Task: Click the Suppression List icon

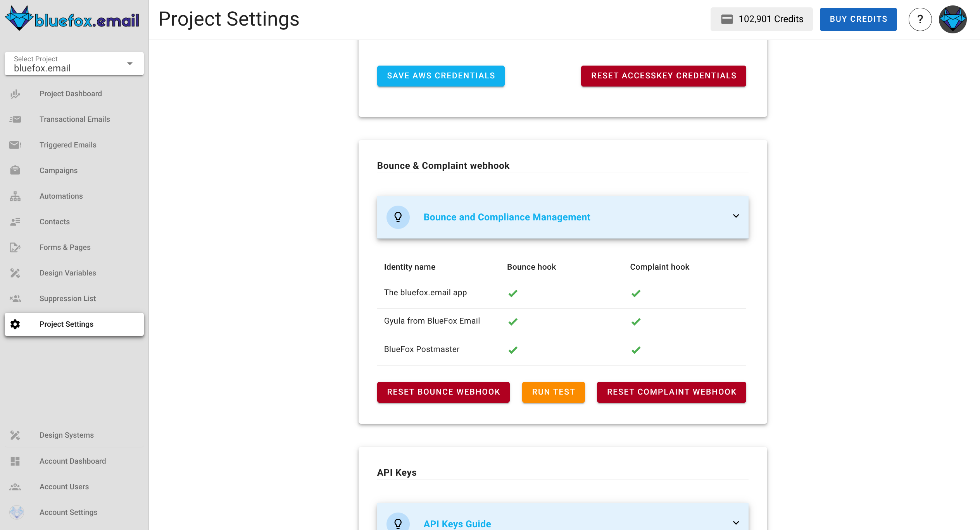Action: point(16,298)
